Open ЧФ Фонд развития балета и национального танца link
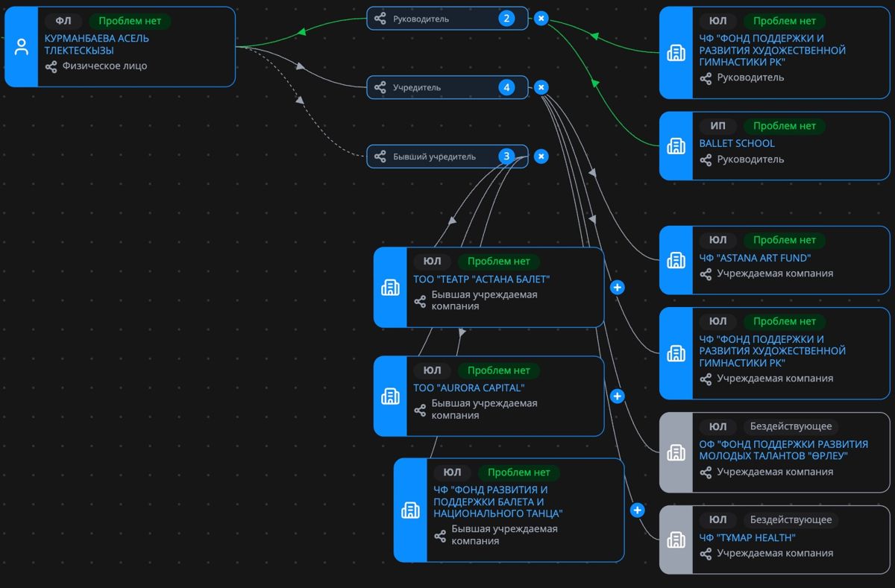This screenshot has height=588, width=895. [x=498, y=502]
